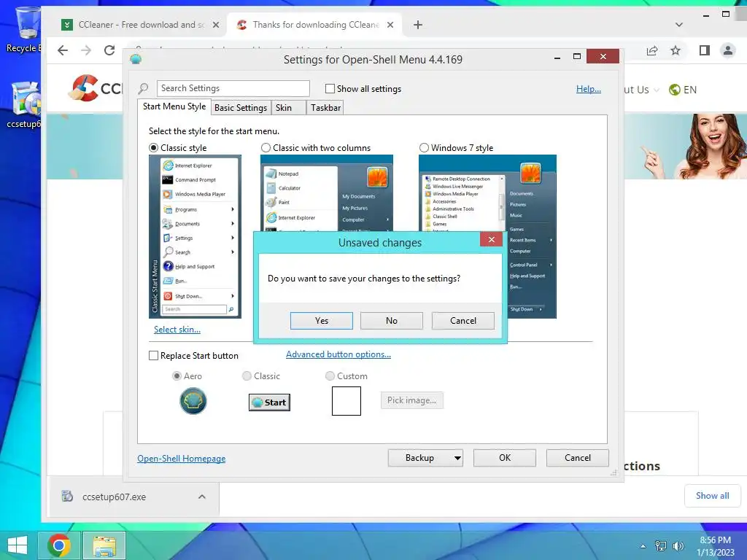Open the network icon in system tray
This screenshot has width=747, height=560.
point(660,545)
